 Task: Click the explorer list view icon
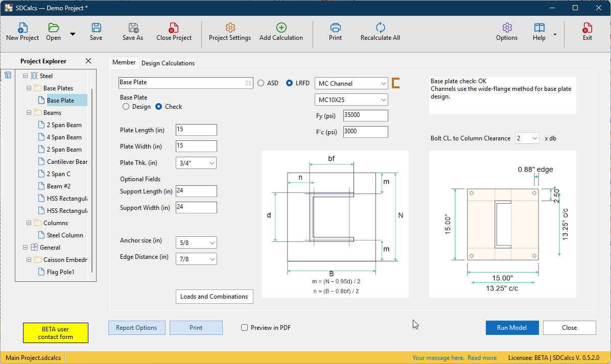point(8,75)
